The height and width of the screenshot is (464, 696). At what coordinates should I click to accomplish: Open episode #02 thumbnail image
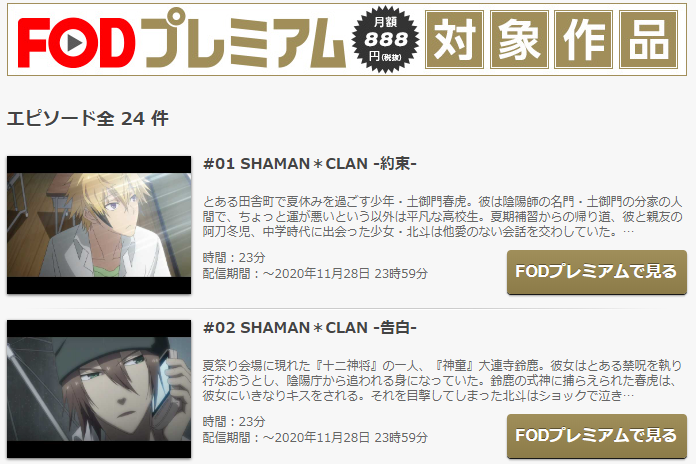tap(99, 389)
